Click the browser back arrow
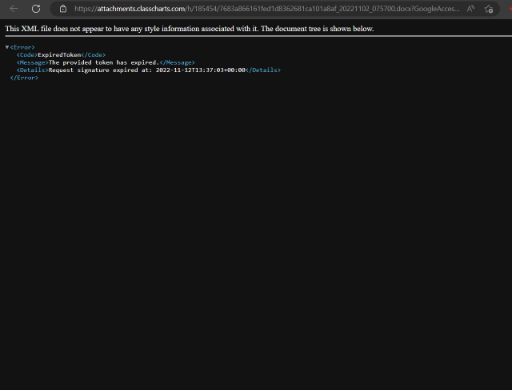Viewport: 512px width, 390px height. click(x=14, y=9)
